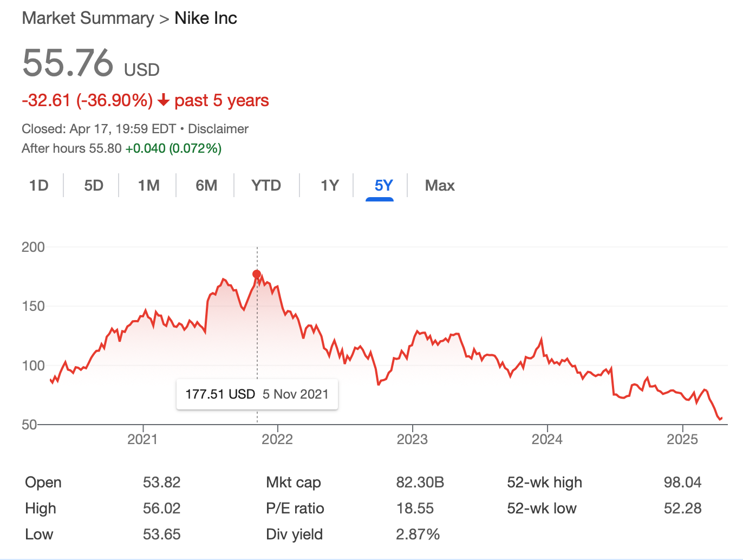Image resolution: width=743 pixels, height=560 pixels.
Task: Click the 2025 x-axis year label
Action: coord(682,439)
